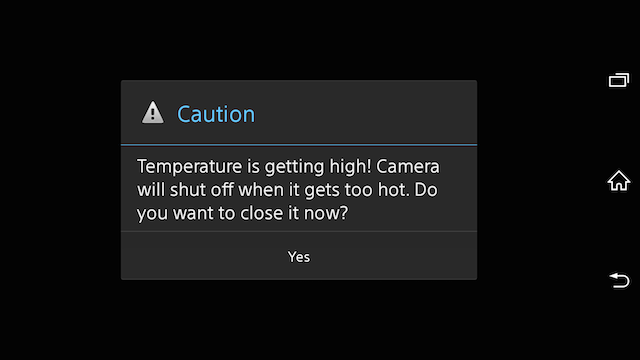Image resolution: width=640 pixels, height=360 pixels.
Task: Click the thin separator line above Yes
Action: click(x=299, y=231)
